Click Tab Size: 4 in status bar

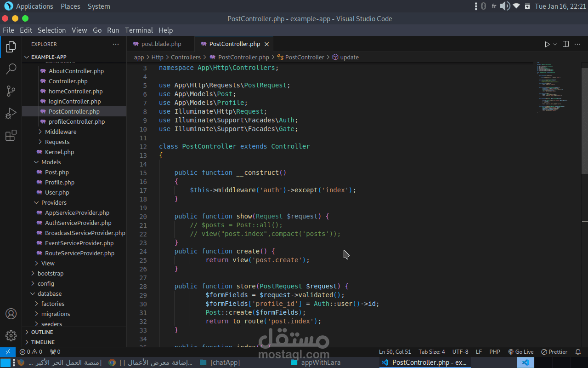coord(432,352)
